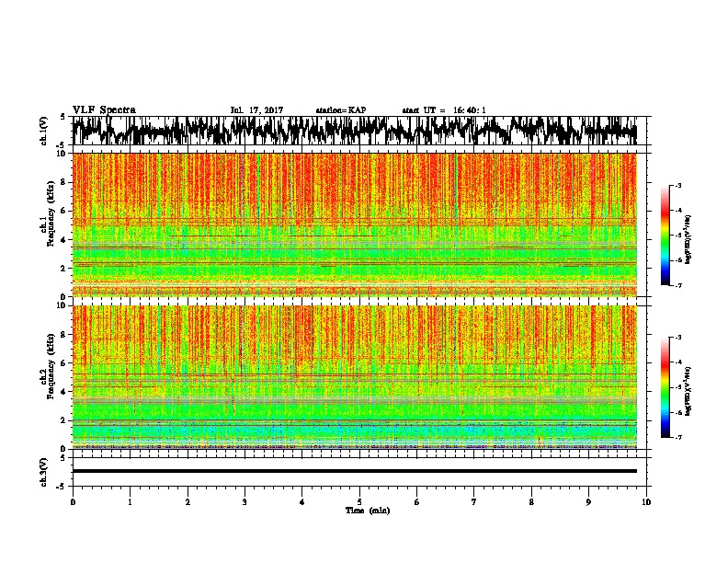Click the ch.3(V) flat black trace line
This screenshot has height=563, width=728.
(355, 471)
